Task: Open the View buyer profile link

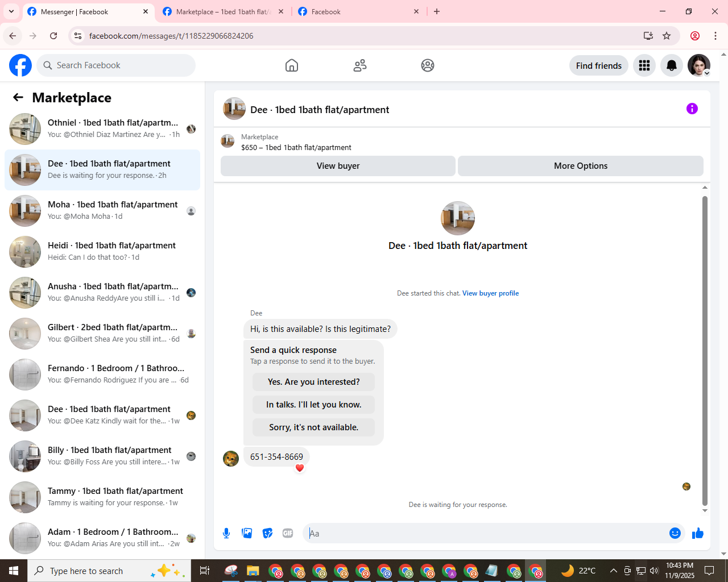Action: tap(490, 293)
